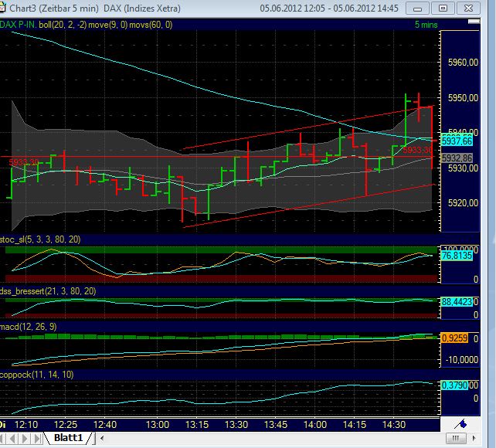Go to first sheet arrow button
496x448 pixels.
click(2, 439)
